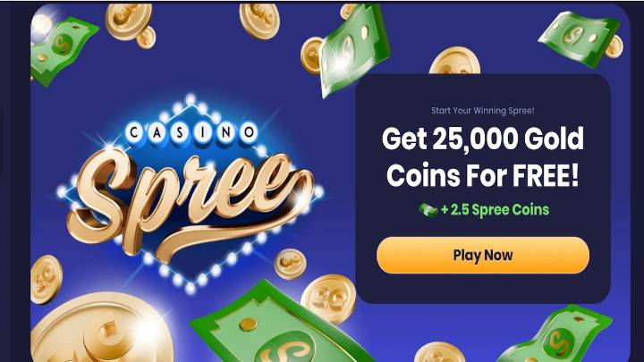Click the Get 25,000 Gold Coins headline
Viewport: 644px width, 362px height.
[x=483, y=156]
